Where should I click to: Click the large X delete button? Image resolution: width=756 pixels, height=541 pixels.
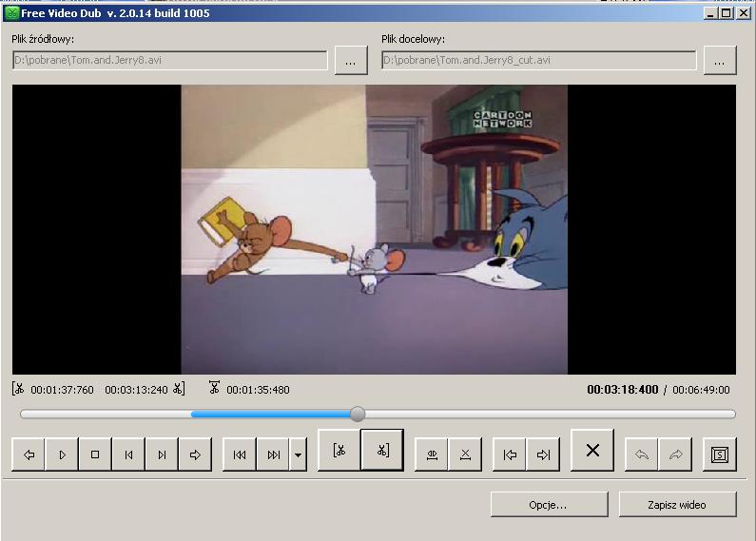coord(592,450)
